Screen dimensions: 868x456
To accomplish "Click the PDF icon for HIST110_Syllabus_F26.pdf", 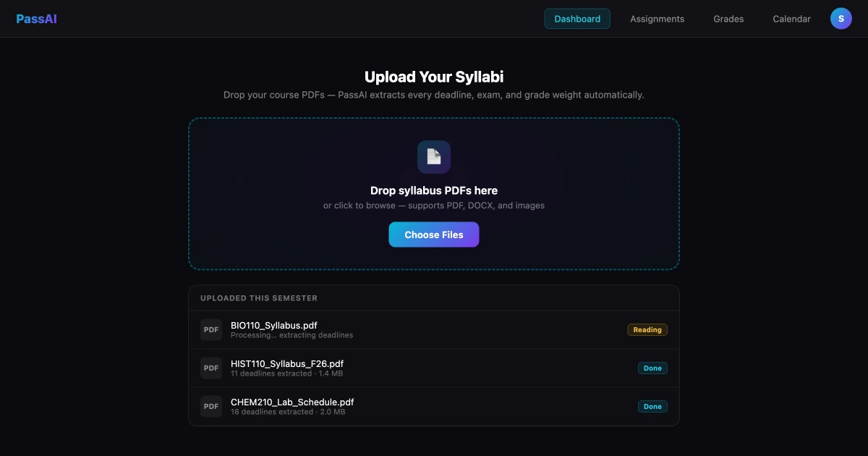I will 211,368.
